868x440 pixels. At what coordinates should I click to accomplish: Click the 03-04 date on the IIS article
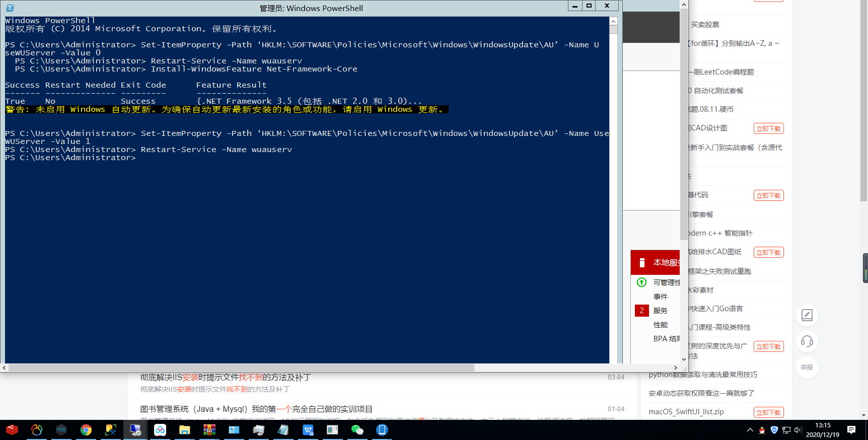coord(616,377)
